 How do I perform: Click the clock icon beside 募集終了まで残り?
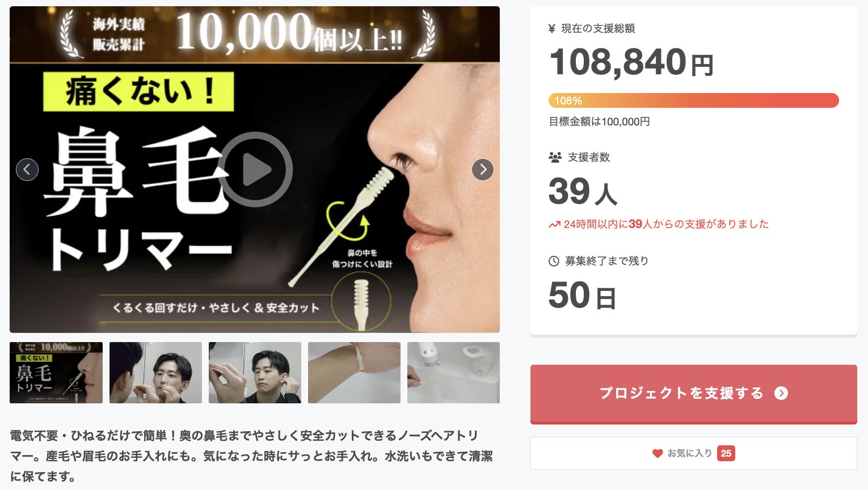tap(554, 261)
